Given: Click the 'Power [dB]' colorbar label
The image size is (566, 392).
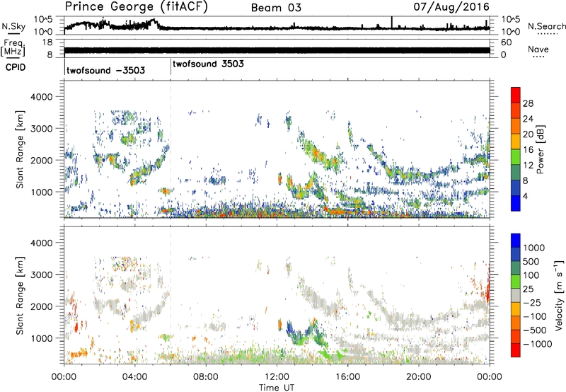Looking at the screenshot, I should [540, 149].
